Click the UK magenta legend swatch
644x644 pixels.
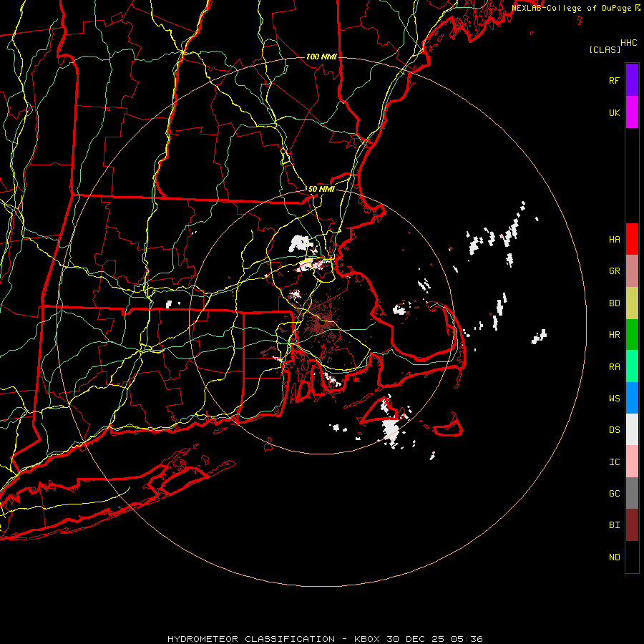(x=632, y=112)
